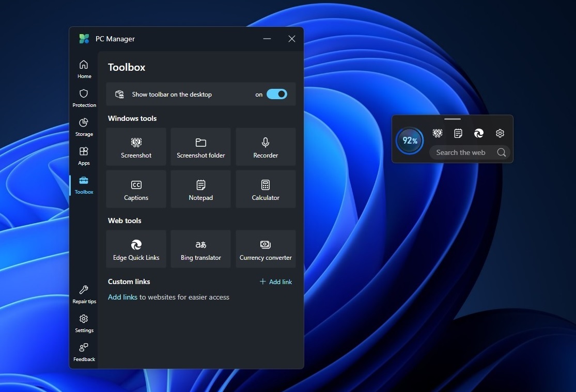Close the PC Manager window
Image resolution: width=576 pixels, height=392 pixels.
point(292,39)
